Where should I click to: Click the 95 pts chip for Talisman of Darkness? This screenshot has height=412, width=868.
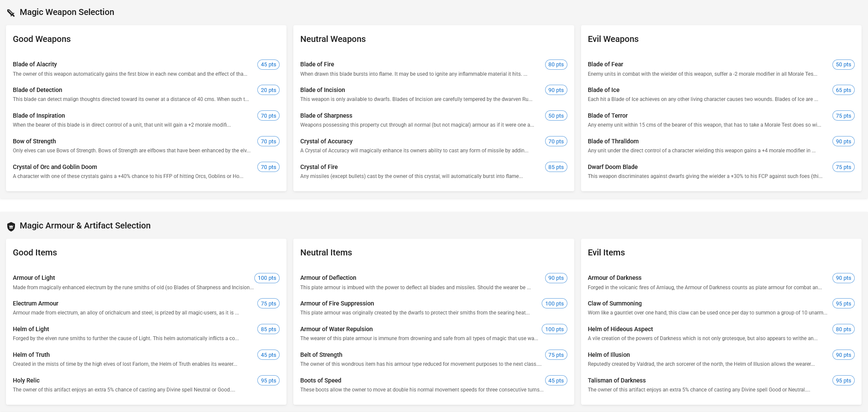pos(843,381)
